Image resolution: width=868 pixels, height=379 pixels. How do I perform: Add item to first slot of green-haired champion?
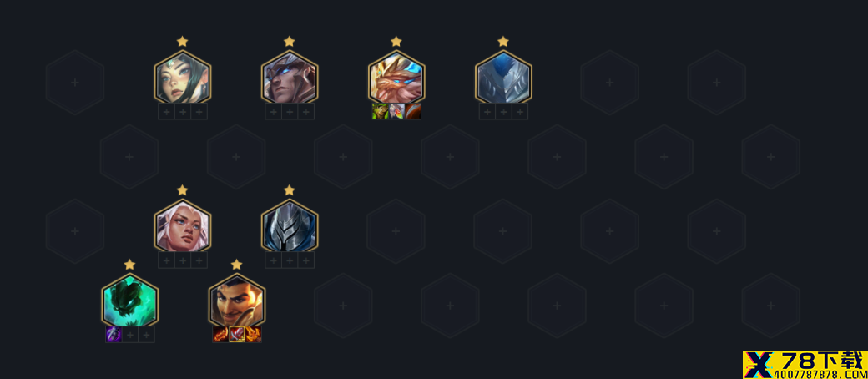pyautogui.click(x=166, y=111)
